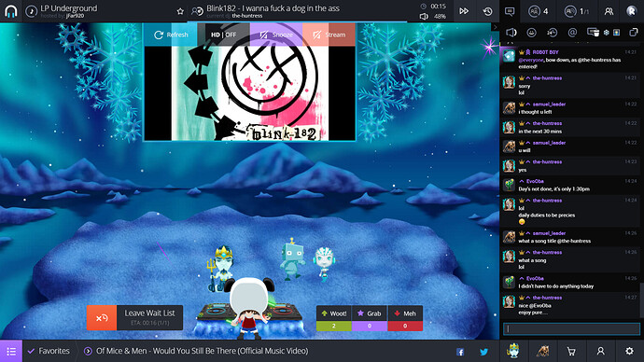The width and height of the screenshot is (644, 362).
Task: Click Leave Wait List button
Action: tap(134, 317)
